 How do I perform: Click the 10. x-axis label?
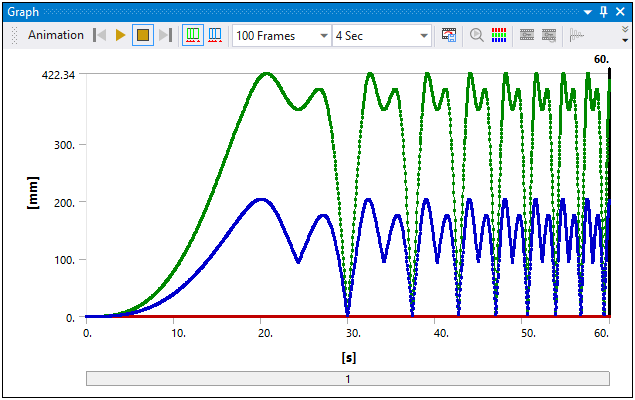point(178,333)
